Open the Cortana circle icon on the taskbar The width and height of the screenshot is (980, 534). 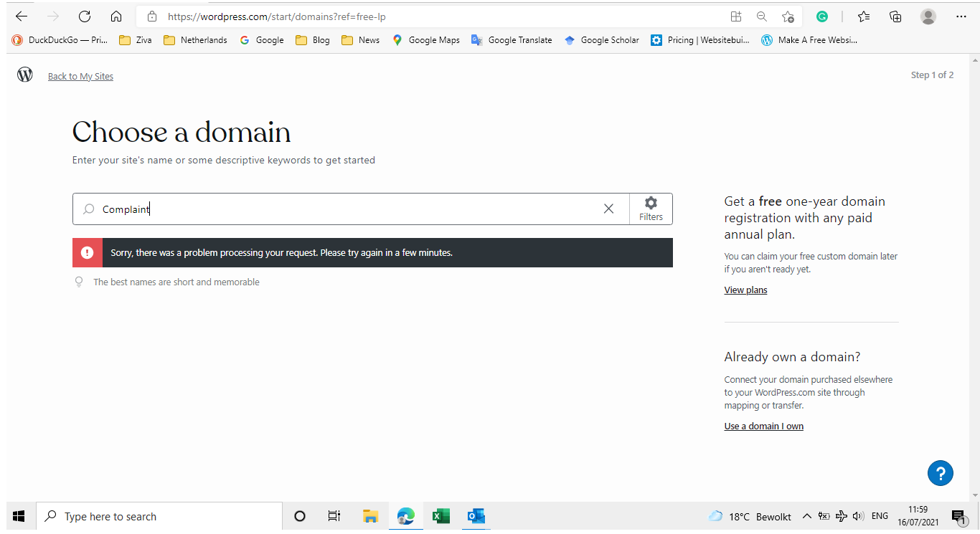point(300,516)
